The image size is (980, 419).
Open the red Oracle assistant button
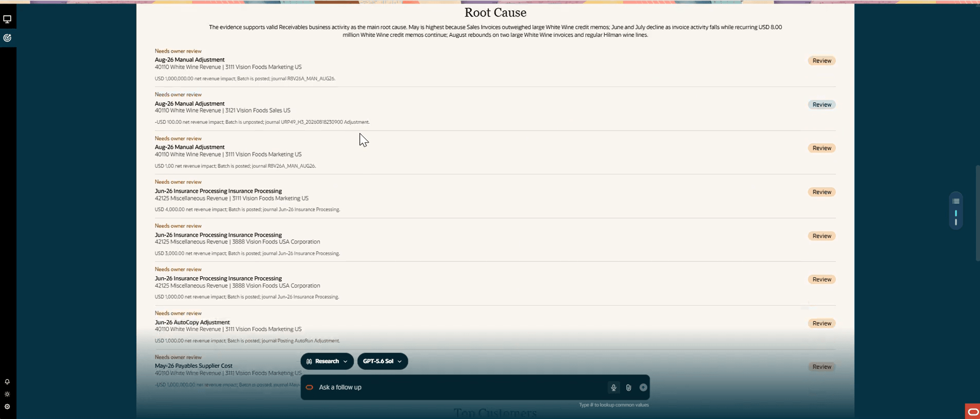tap(972, 411)
